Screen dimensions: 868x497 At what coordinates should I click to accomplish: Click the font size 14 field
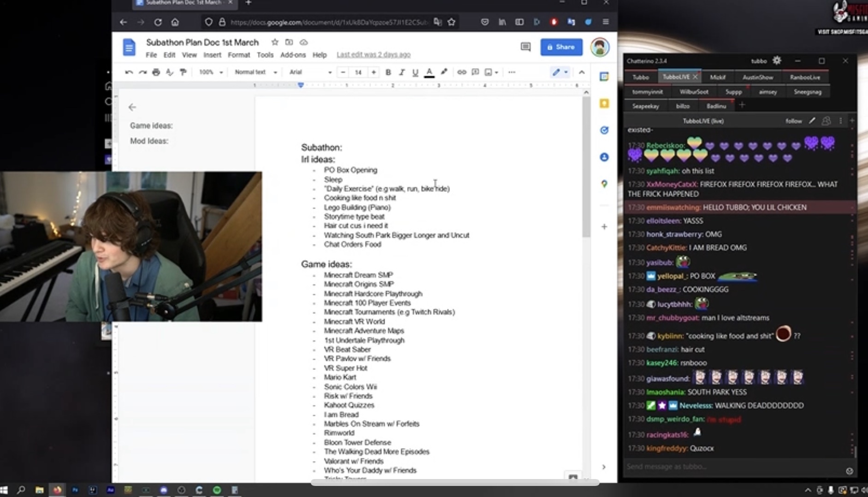tap(358, 72)
